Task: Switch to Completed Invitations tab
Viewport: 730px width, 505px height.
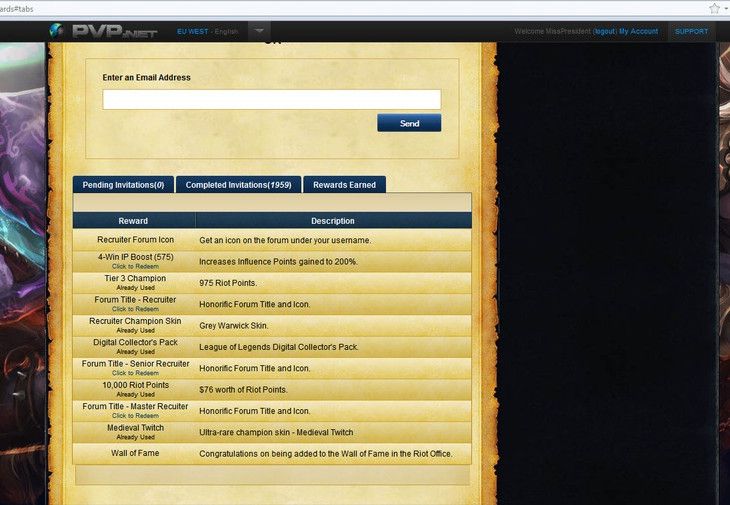Action: tap(238, 185)
